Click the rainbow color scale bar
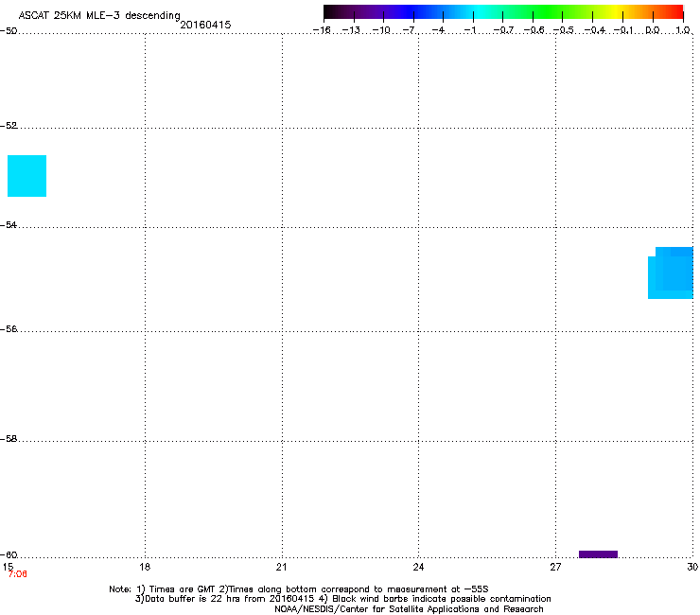Image resolution: width=700 pixels, height=615 pixels. (x=503, y=12)
